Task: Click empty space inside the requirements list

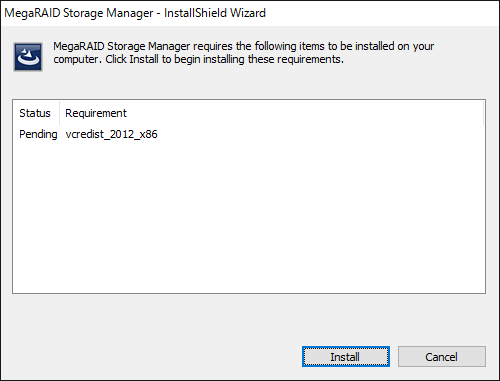Action: 249,217
